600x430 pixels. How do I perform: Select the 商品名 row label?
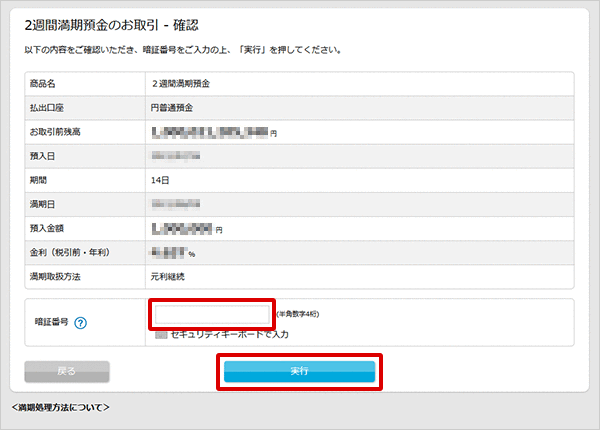(46, 84)
